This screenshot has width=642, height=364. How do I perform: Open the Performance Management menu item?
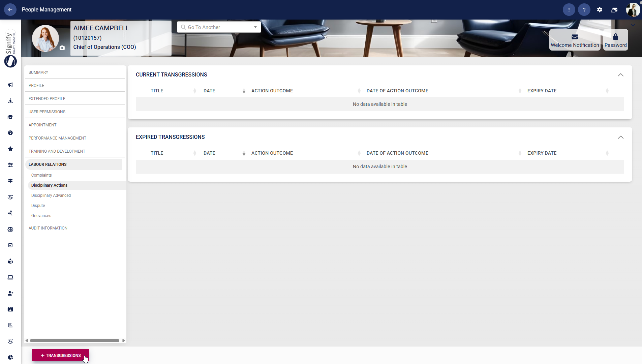point(57,138)
